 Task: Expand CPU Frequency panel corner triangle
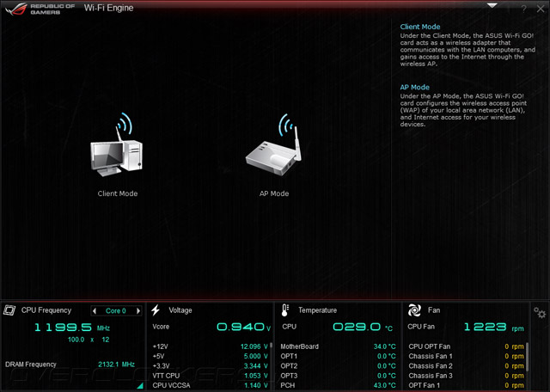[x=140, y=386]
